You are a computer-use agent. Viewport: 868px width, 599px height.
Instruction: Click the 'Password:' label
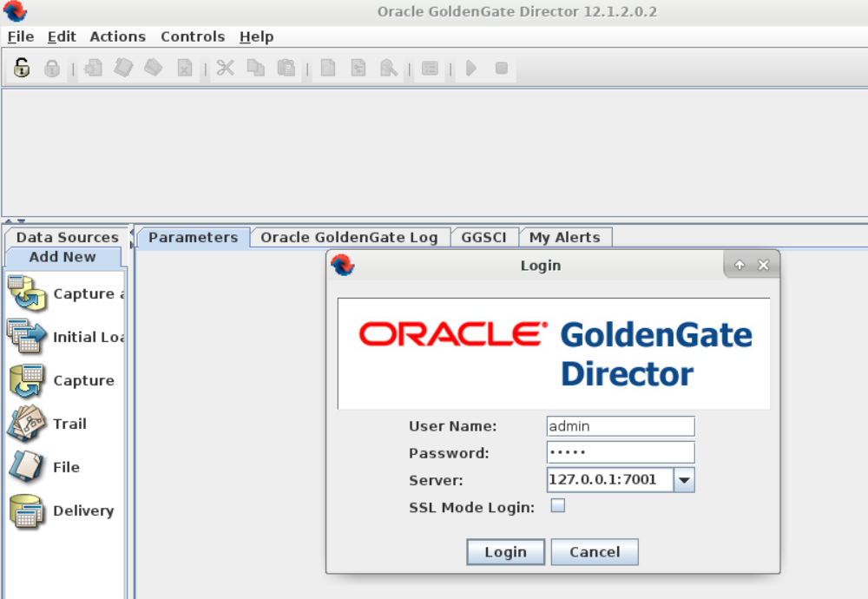click(x=449, y=453)
